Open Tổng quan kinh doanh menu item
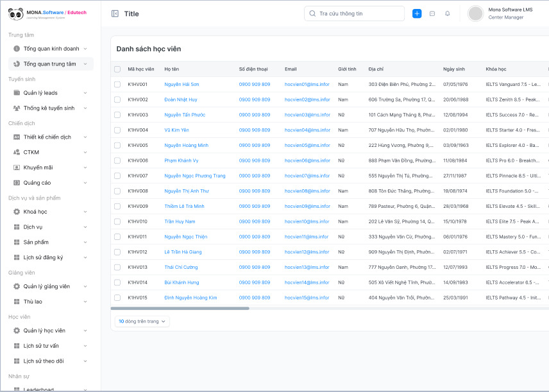The image size is (549, 392). point(51,49)
